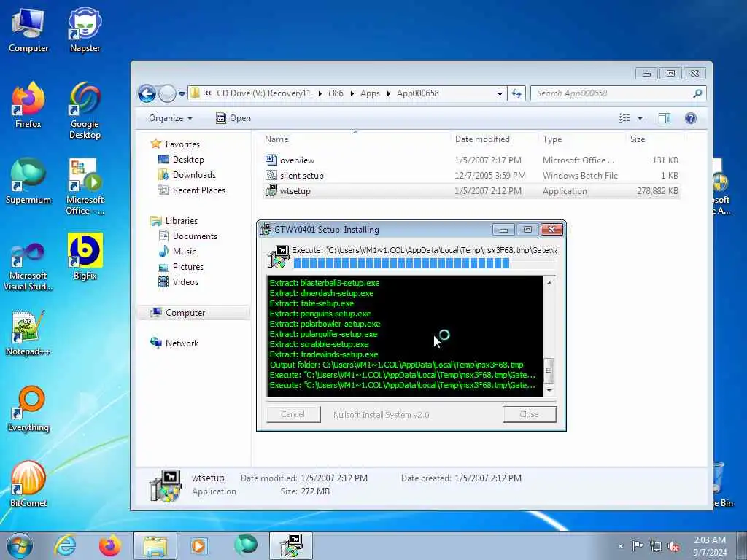This screenshot has width=747, height=560.
Task: Click the muted volume tray icon
Action: point(673,546)
